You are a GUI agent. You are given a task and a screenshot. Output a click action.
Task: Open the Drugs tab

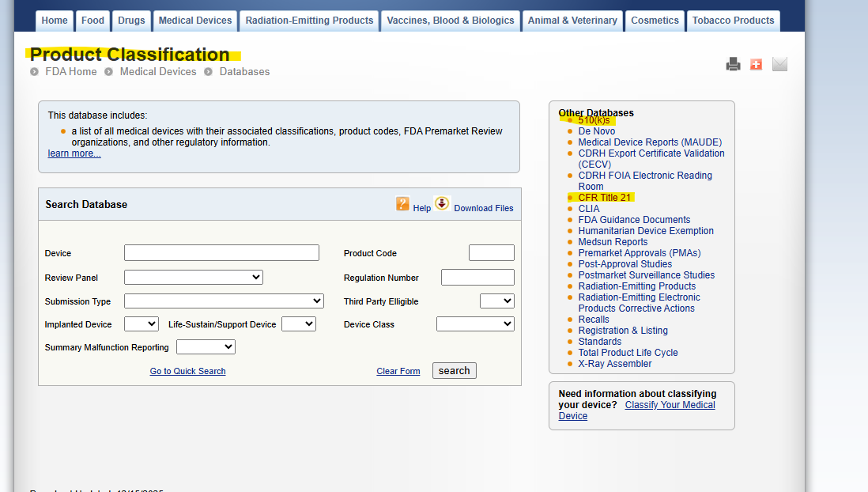tap(131, 21)
